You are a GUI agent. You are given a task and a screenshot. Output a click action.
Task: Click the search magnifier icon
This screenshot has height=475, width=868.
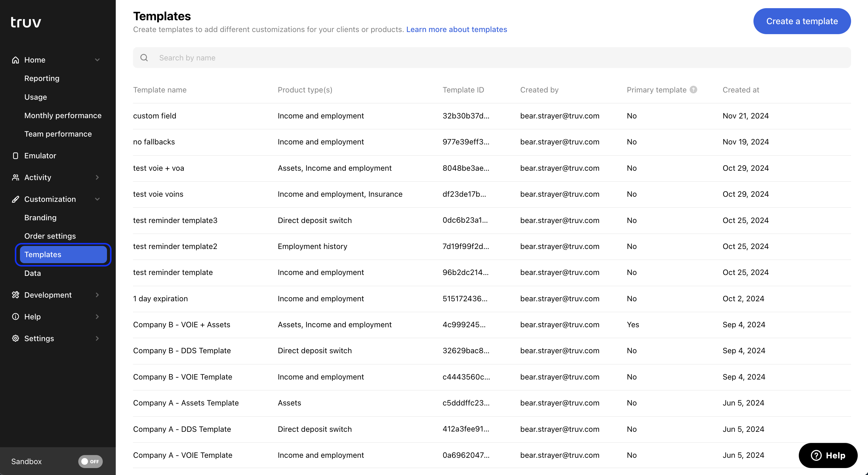point(144,58)
